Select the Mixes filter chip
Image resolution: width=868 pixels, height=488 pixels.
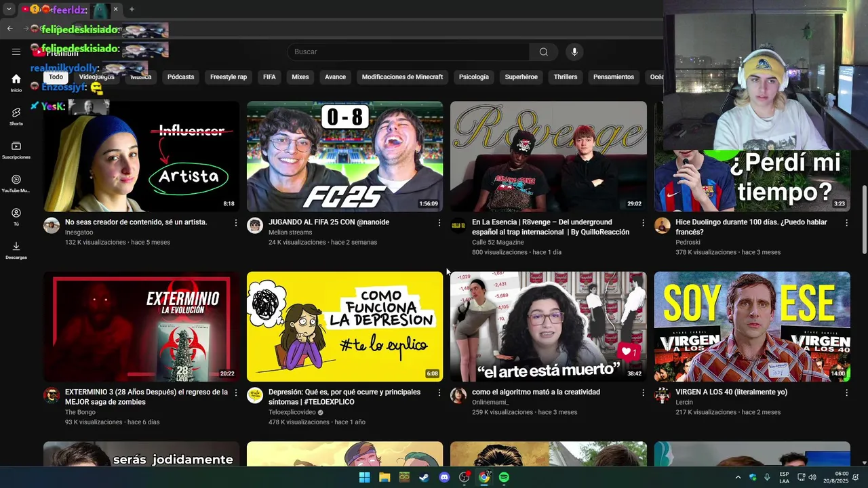point(300,77)
